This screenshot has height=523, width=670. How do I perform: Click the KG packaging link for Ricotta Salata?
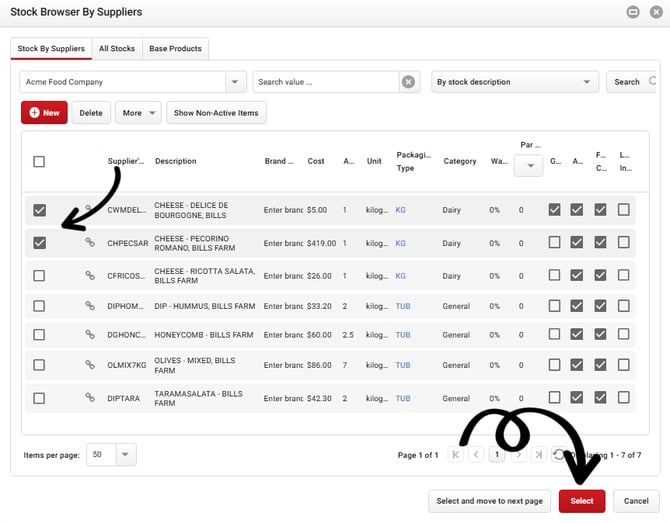[401, 275]
